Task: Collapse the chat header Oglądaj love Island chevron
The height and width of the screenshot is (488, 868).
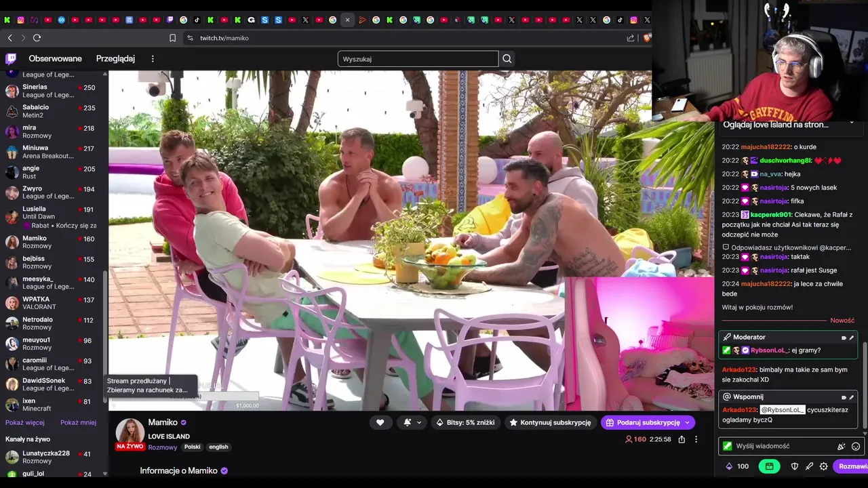Action: coord(852,124)
